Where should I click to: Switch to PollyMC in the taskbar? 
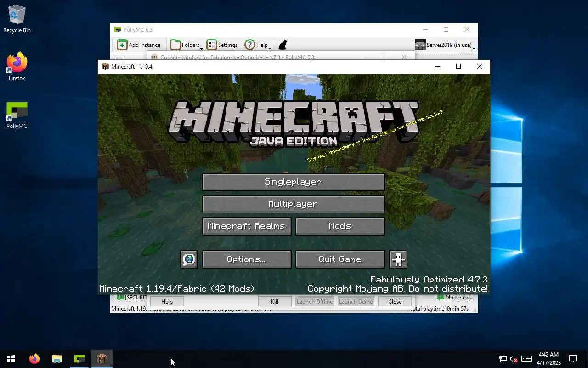[79, 359]
